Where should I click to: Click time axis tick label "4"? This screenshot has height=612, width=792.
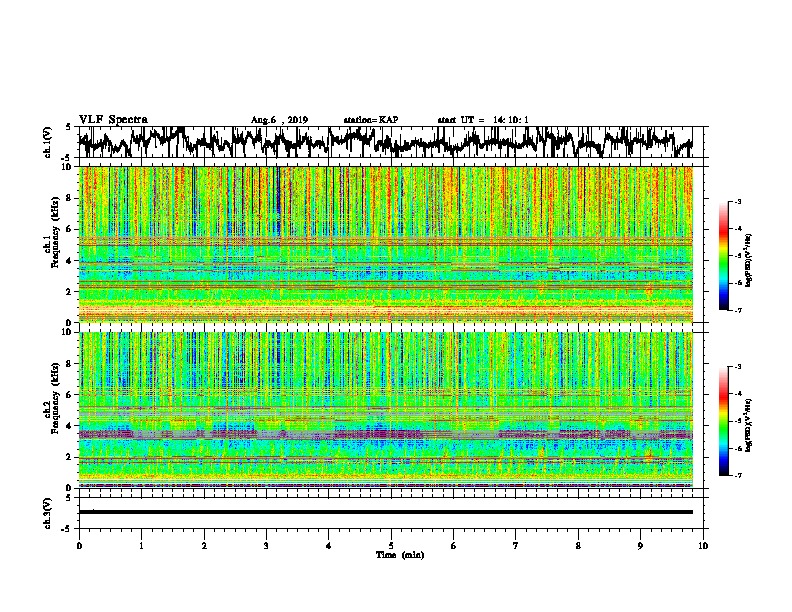329,546
